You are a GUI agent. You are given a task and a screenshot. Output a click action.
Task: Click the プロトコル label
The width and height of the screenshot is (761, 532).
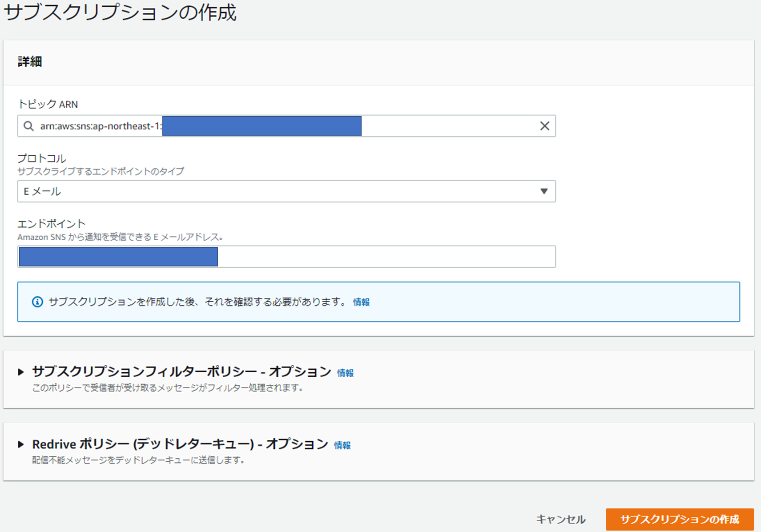coord(42,158)
